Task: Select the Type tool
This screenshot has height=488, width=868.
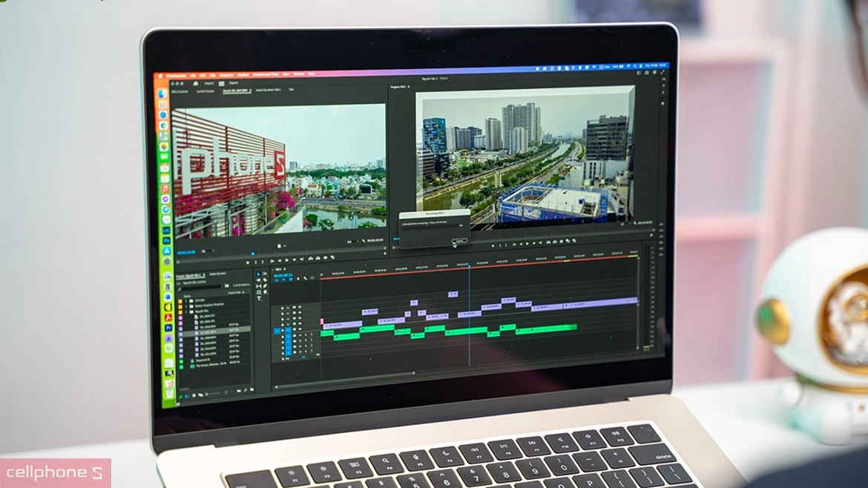Action: click(x=260, y=299)
